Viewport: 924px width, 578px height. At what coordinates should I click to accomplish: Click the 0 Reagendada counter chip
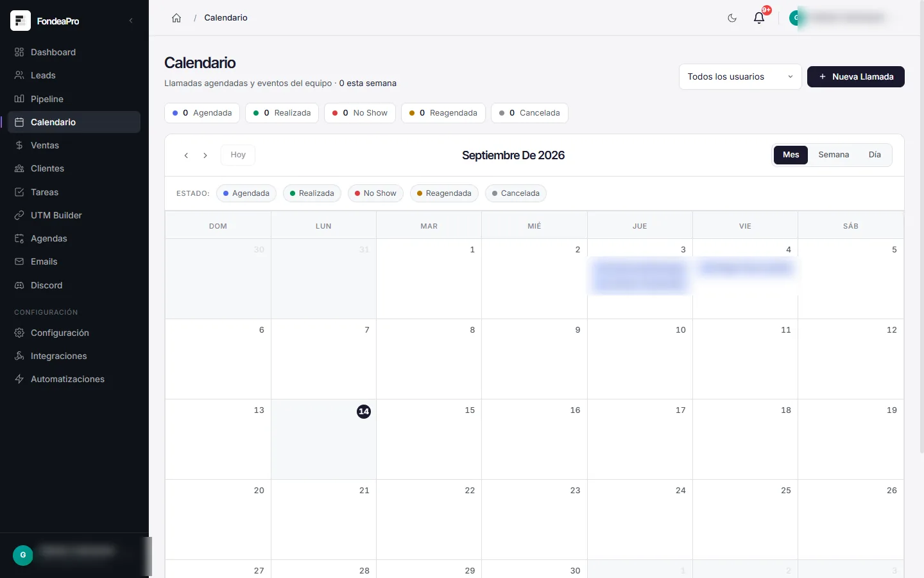(443, 113)
